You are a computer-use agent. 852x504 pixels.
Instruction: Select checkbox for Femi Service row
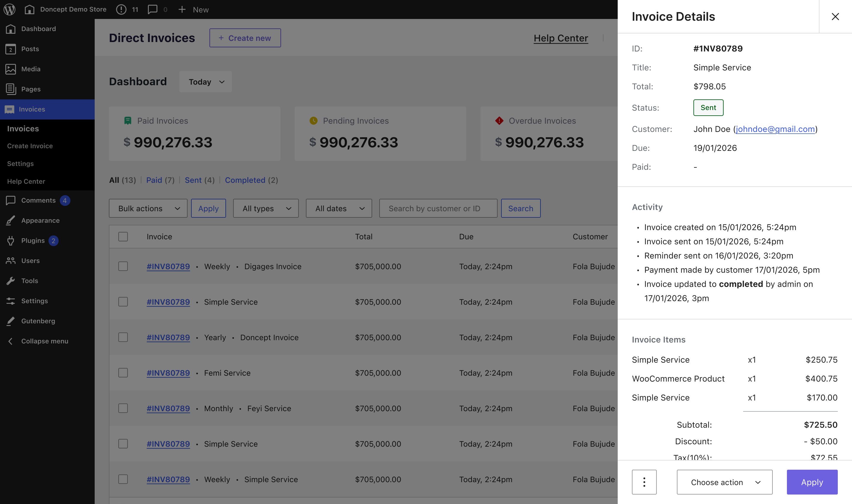pyautogui.click(x=123, y=373)
